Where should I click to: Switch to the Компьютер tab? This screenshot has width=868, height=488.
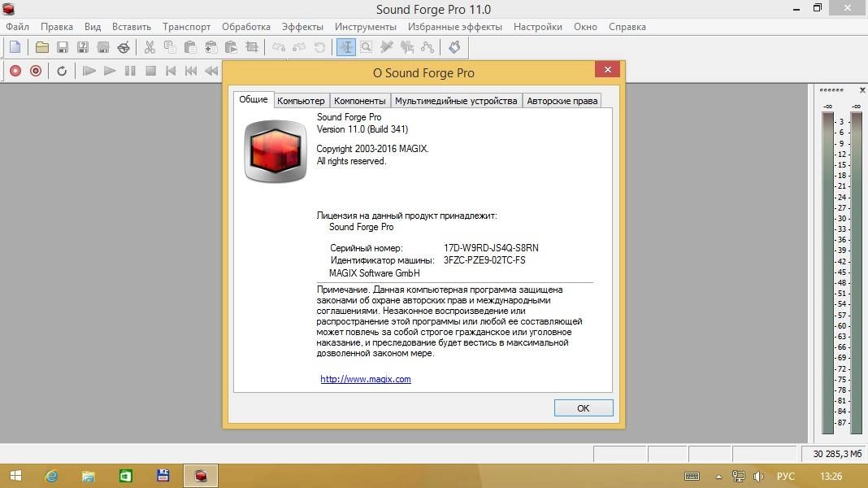[302, 101]
